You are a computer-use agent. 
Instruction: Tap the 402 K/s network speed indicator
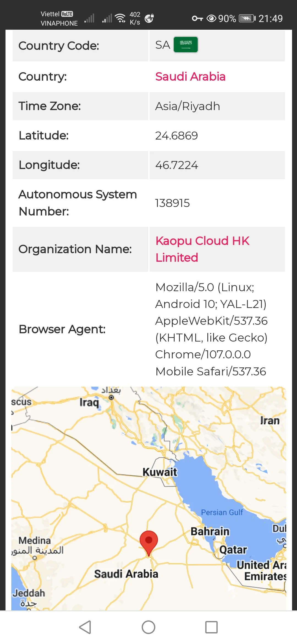135,18
